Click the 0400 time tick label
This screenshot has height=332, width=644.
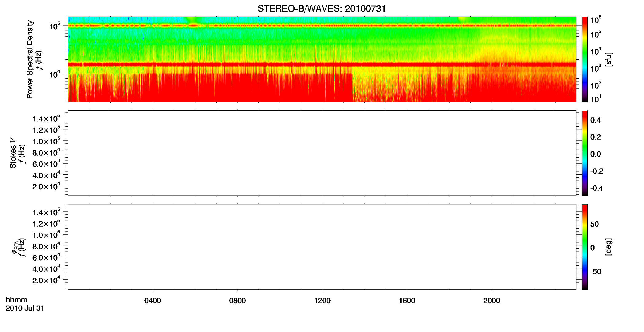click(x=153, y=301)
